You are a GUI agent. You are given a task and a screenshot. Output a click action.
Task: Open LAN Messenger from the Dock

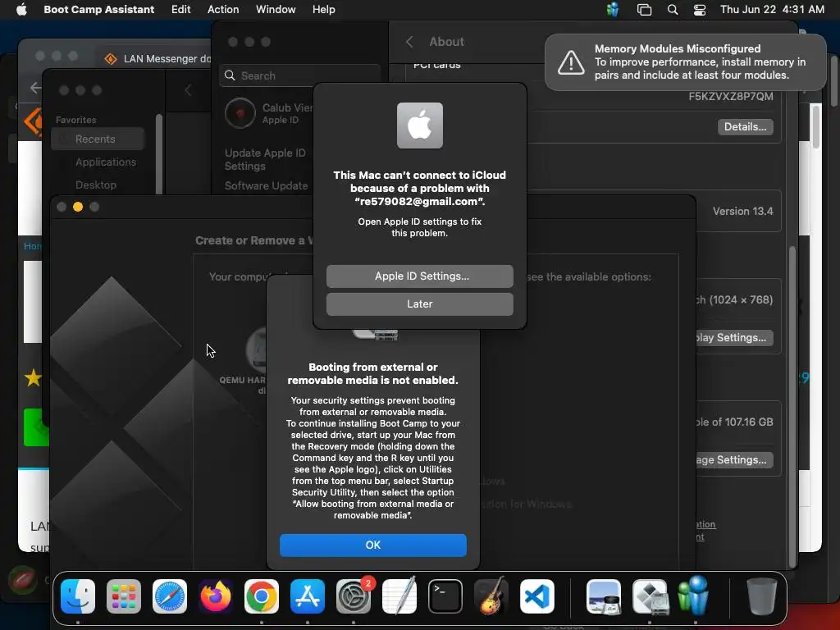[x=694, y=596]
